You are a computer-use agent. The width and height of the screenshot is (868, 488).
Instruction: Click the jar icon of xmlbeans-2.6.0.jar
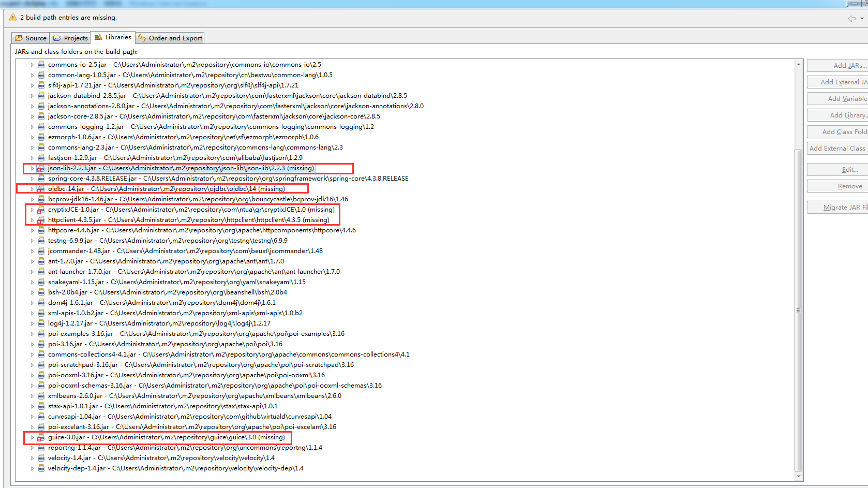coord(41,396)
